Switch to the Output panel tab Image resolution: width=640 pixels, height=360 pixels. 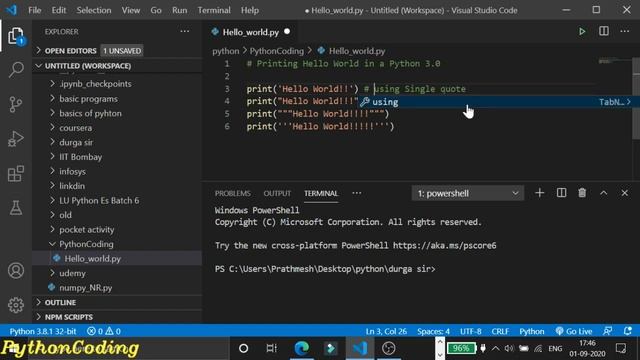tap(277, 193)
